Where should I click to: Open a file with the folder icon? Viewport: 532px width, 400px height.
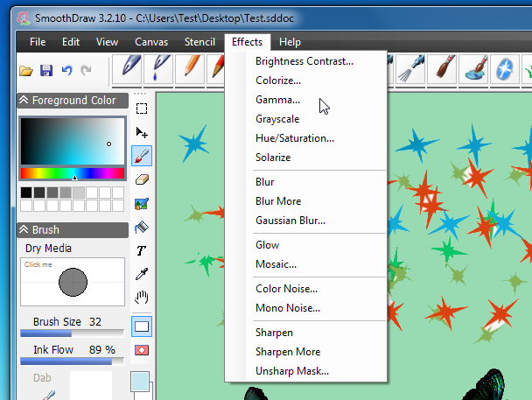(26, 71)
